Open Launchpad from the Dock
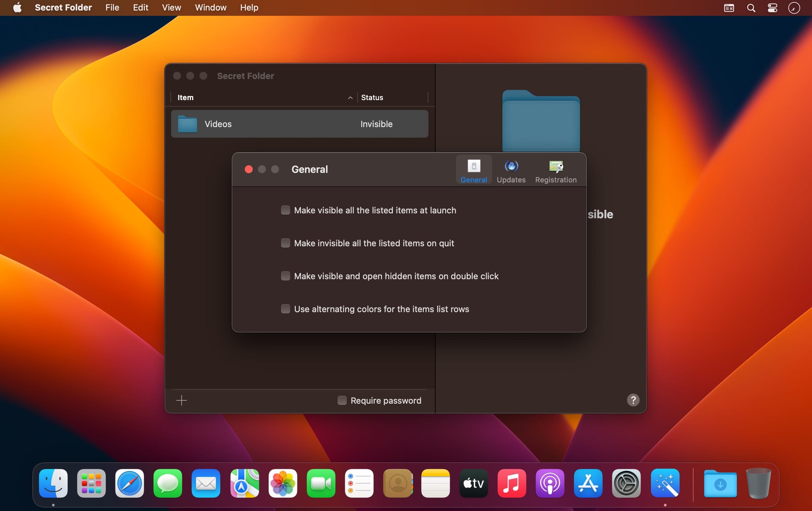The height and width of the screenshot is (511, 812). (91, 483)
